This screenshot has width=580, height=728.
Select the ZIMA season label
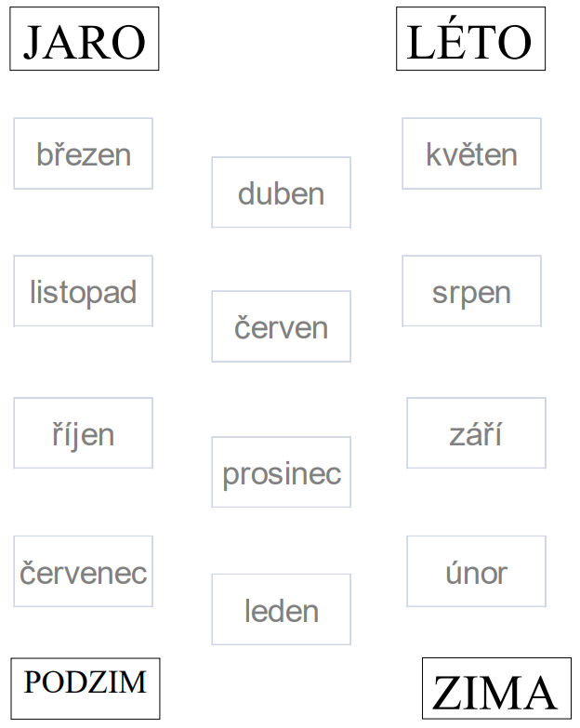click(496, 688)
